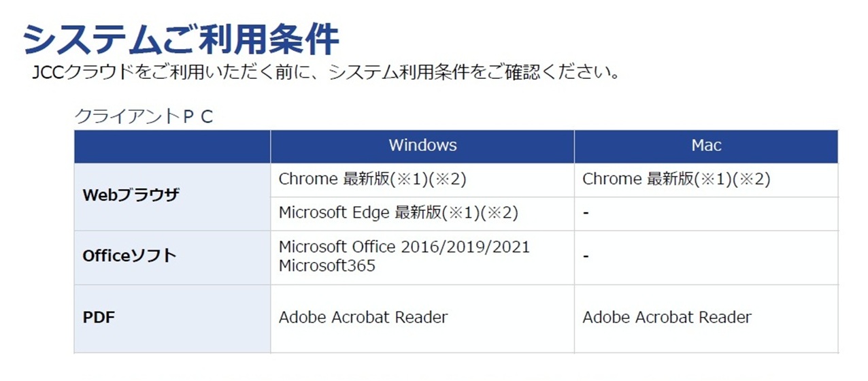Click the Microsoft Edge 最新版 cell
The width and height of the screenshot is (868, 381).
398,213
